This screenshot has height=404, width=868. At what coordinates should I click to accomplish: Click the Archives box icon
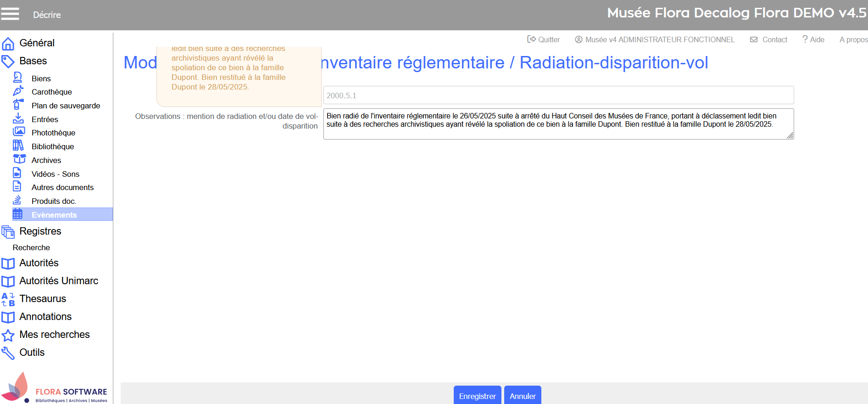19,159
